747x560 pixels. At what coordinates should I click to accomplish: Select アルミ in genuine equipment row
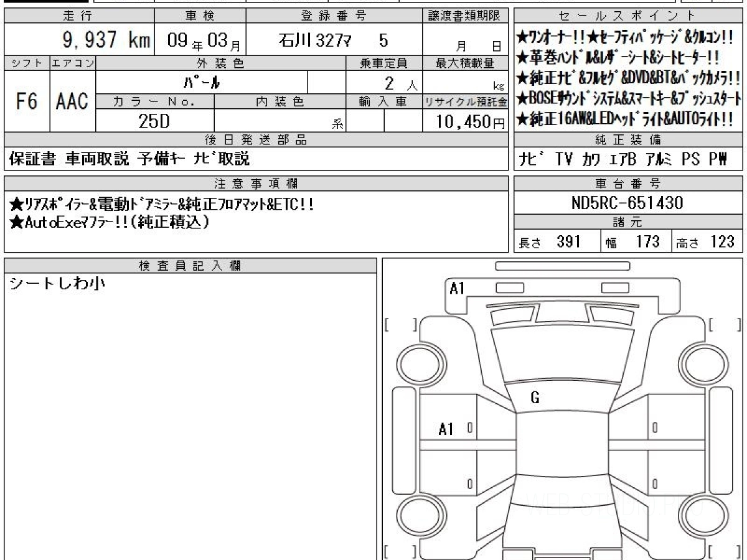tap(659, 160)
